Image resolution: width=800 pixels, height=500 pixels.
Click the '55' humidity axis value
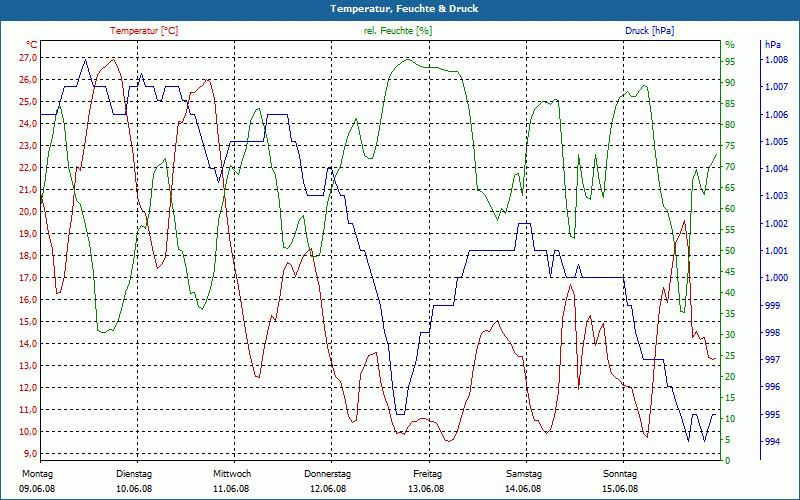click(x=730, y=230)
